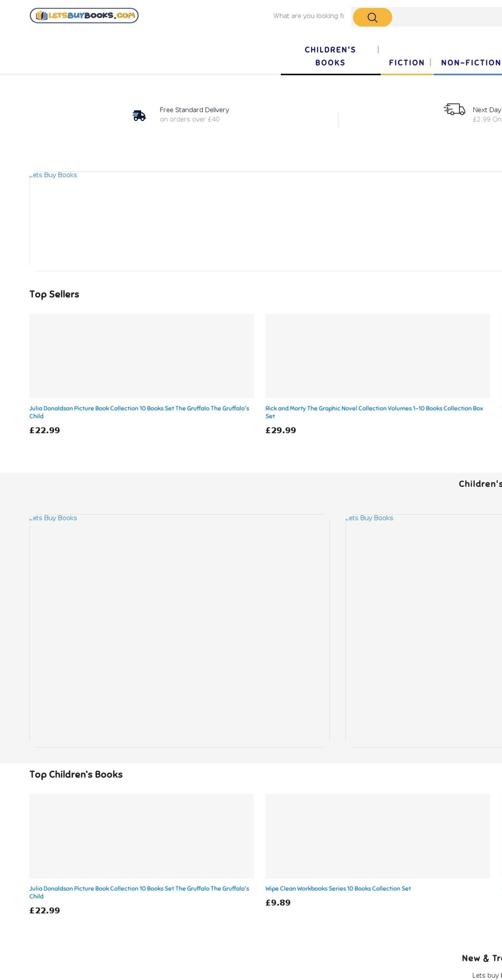Click the yellow search magnifier button
The image size is (502, 980).
[x=372, y=17]
